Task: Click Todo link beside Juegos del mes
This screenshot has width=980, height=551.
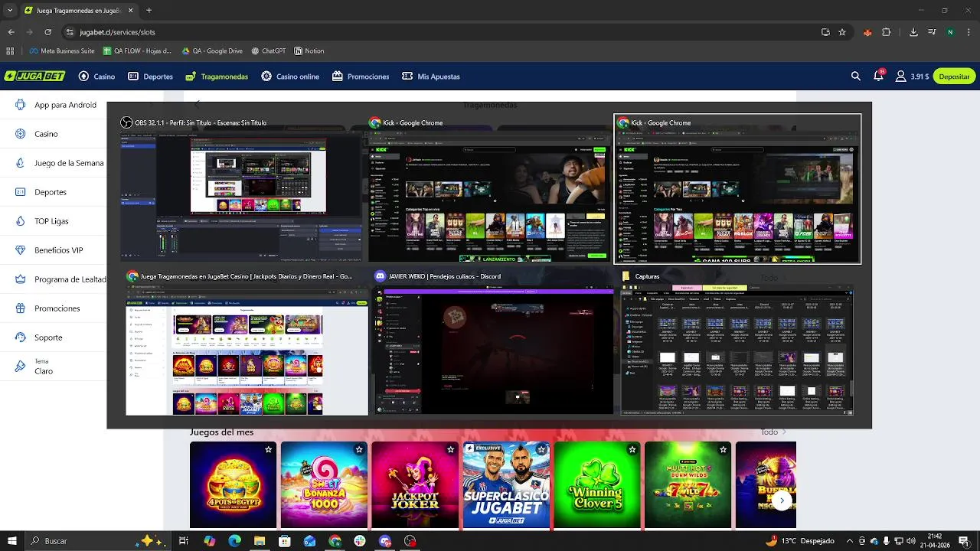Action: tap(773, 432)
